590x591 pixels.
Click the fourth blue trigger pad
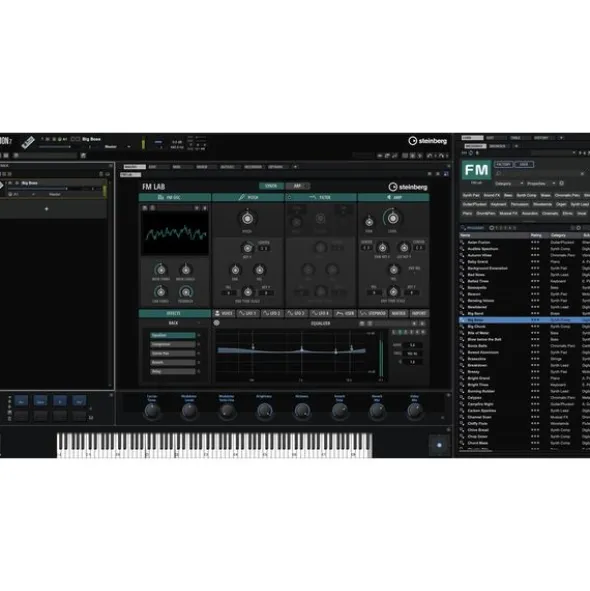point(79,401)
